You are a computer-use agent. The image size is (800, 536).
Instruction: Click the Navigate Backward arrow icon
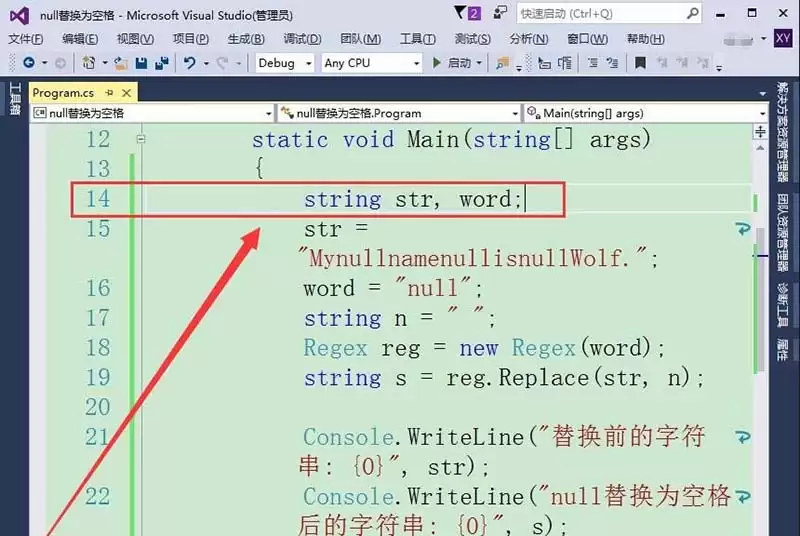(x=29, y=63)
